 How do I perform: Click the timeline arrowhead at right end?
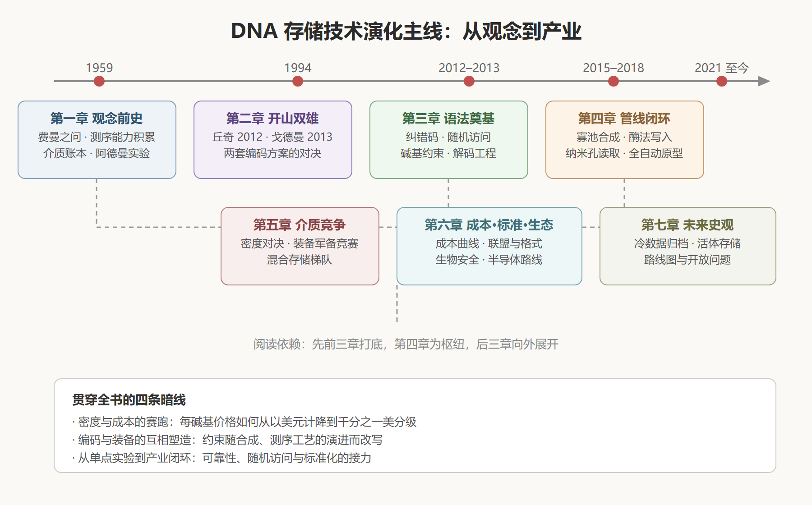tap(764, 81)
